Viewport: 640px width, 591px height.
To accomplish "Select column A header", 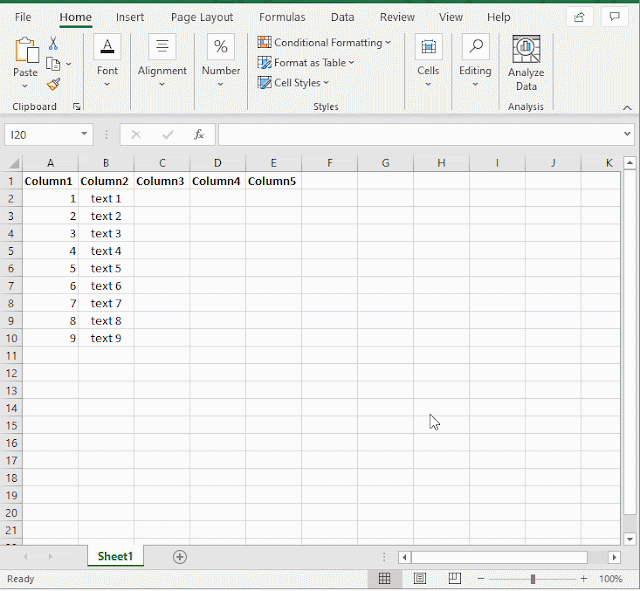I will [x=50, y=163].
